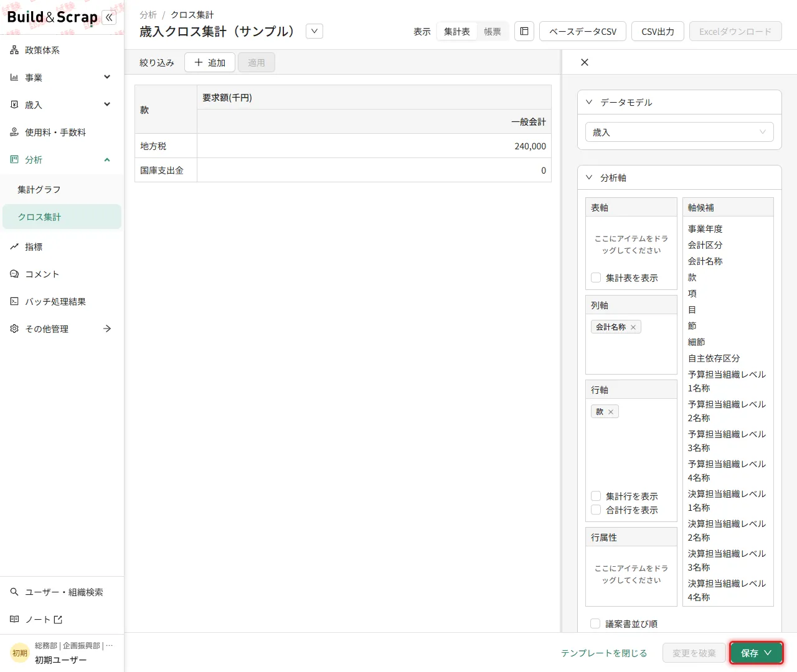The height and width of the screenshot is (672, 797).
Task: Click the 一般会計 column header
Action: click(374, 122)
